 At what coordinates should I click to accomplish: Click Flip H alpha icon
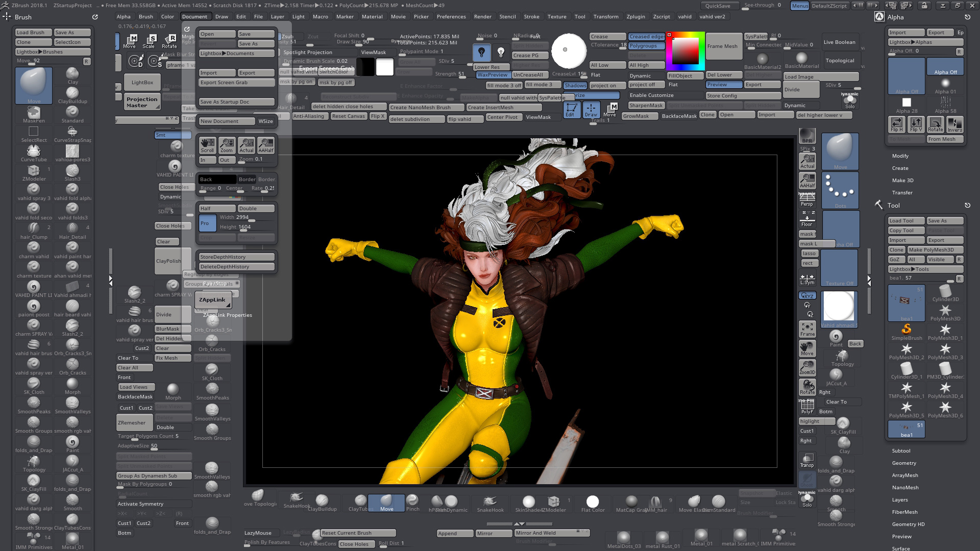coord(897,124)
